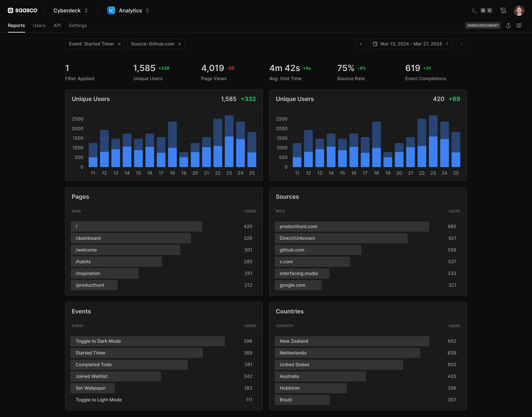Click the share/export icon
Screen dimensions: 532x417
(x=509, y=25)
